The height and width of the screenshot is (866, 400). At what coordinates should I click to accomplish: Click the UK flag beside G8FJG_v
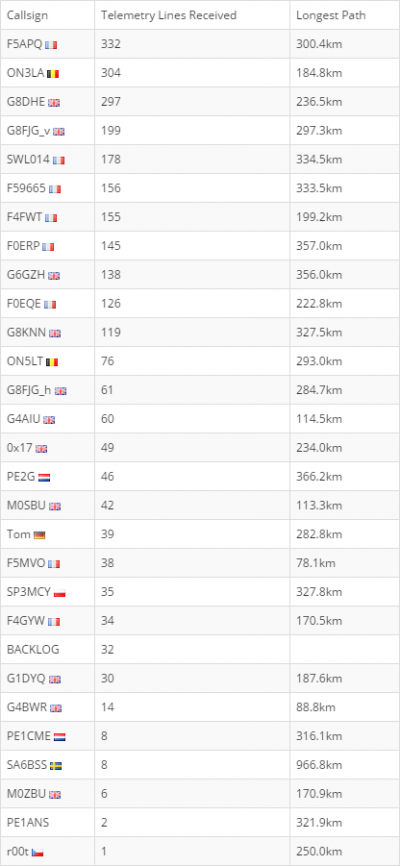(x=59, y=131)
